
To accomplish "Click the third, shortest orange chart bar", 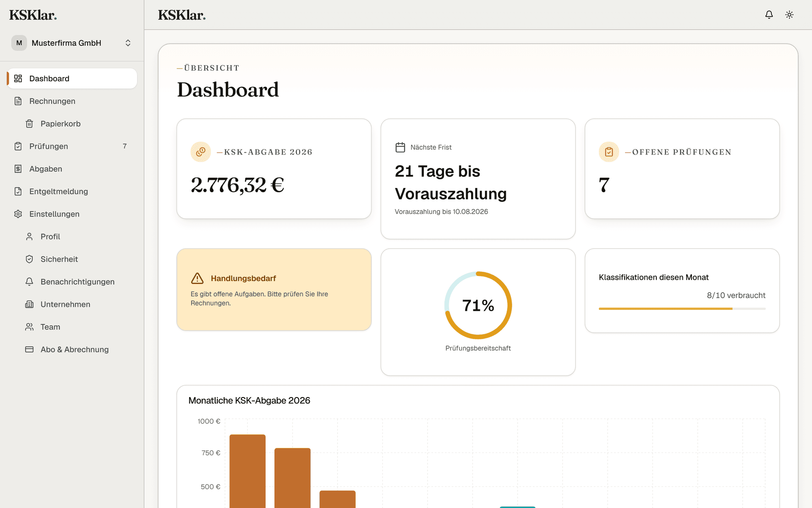I will pos(337,499).
